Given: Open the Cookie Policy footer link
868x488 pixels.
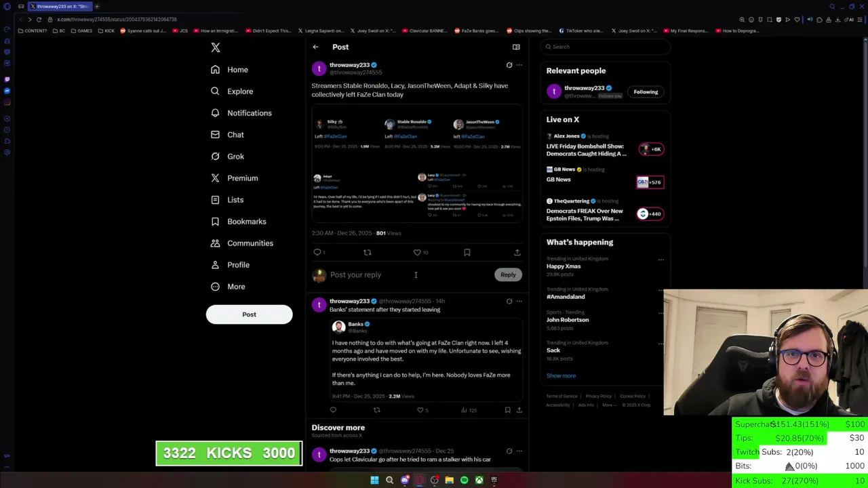Looking at the screenshot, I should pos(632,396).
